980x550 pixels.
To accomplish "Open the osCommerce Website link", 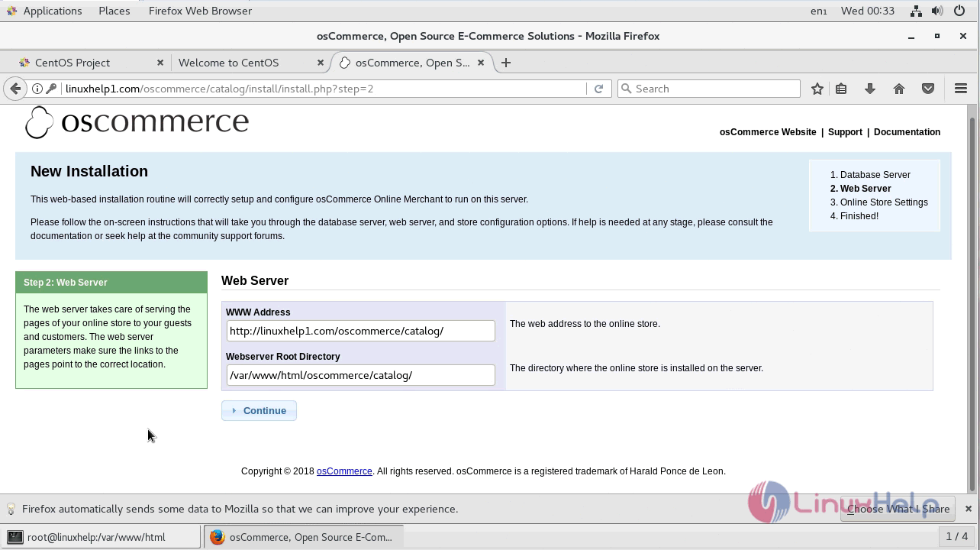I will 768,132.
